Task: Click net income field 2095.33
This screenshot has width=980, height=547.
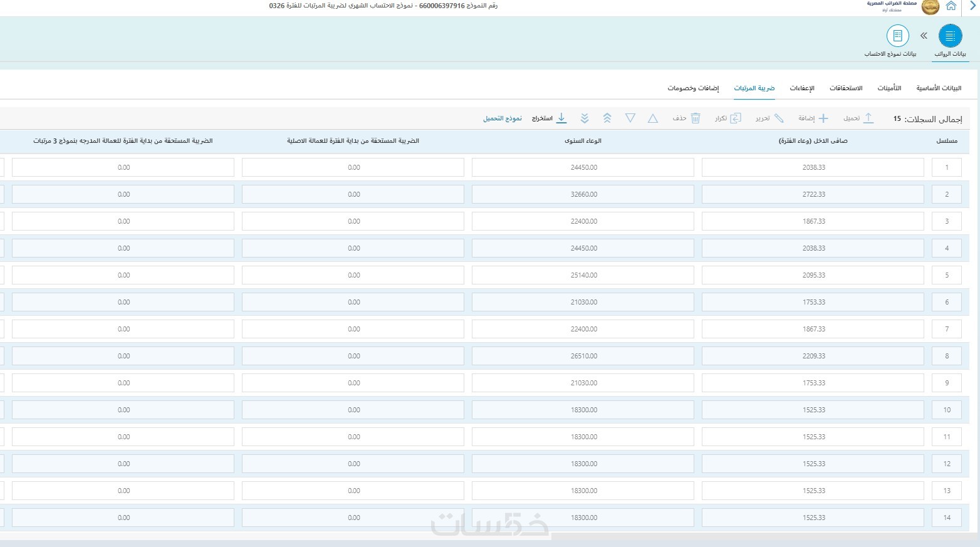Action: coord(813,275)
